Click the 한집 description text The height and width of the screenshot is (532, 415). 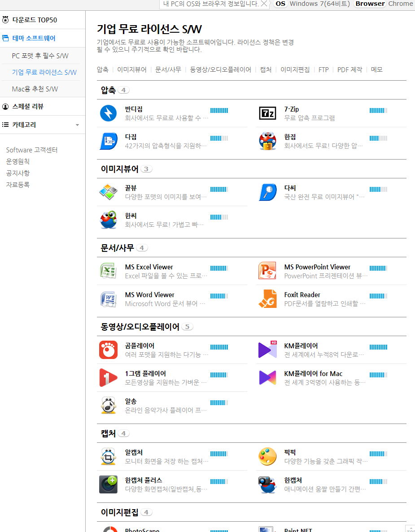tap(323, 146)
